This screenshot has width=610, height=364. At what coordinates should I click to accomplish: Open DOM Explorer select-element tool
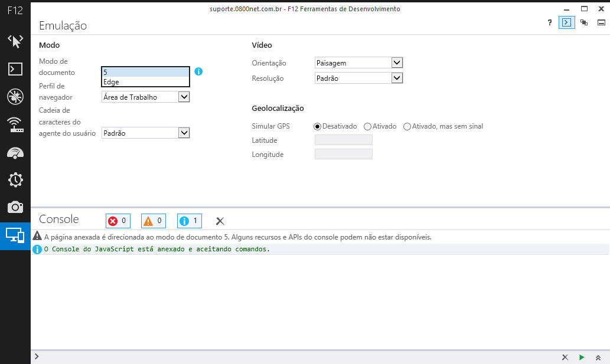coord(15,41)
